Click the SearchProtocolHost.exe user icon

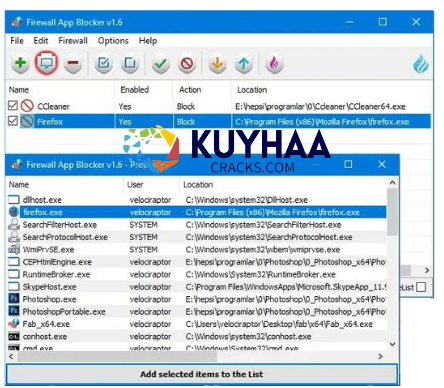click(14, 237)
